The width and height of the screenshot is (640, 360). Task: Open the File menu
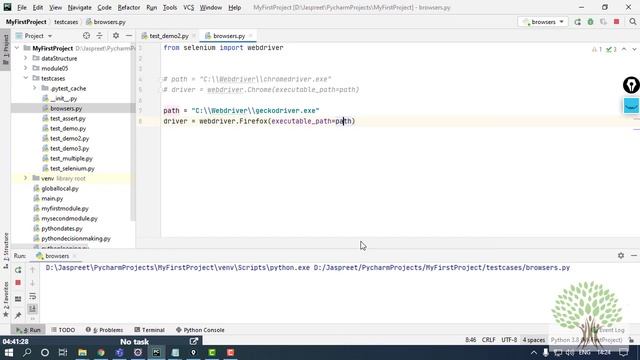(22, 7)
